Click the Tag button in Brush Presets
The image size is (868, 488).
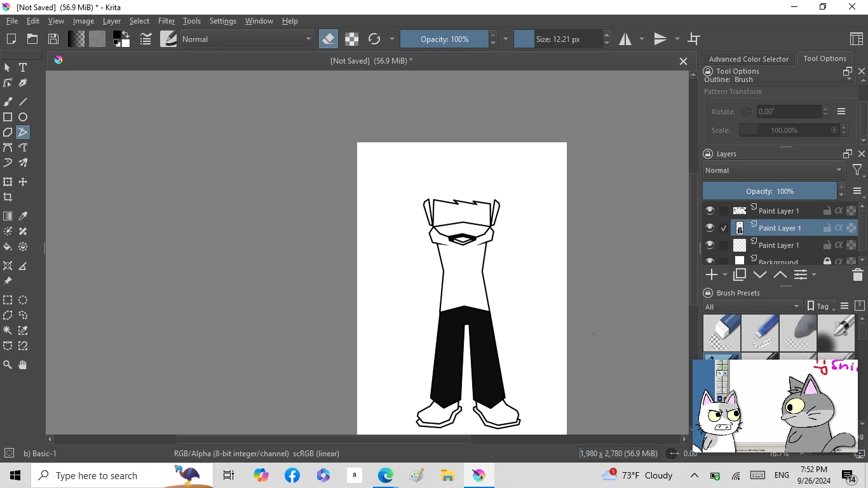[818, 306]
